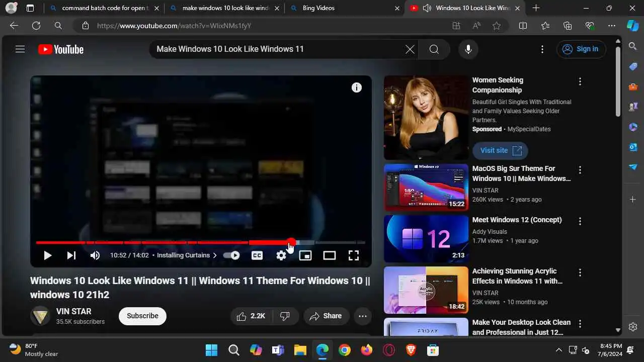Mute audio on YouTube tab speaker icon
The image size is (644, 362).
428,8
